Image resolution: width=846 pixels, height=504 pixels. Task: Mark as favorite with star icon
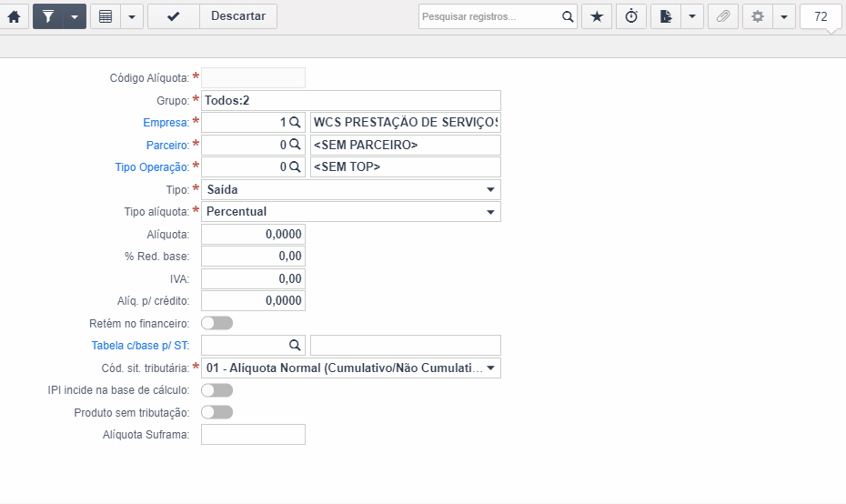click(x=597, y=16)
